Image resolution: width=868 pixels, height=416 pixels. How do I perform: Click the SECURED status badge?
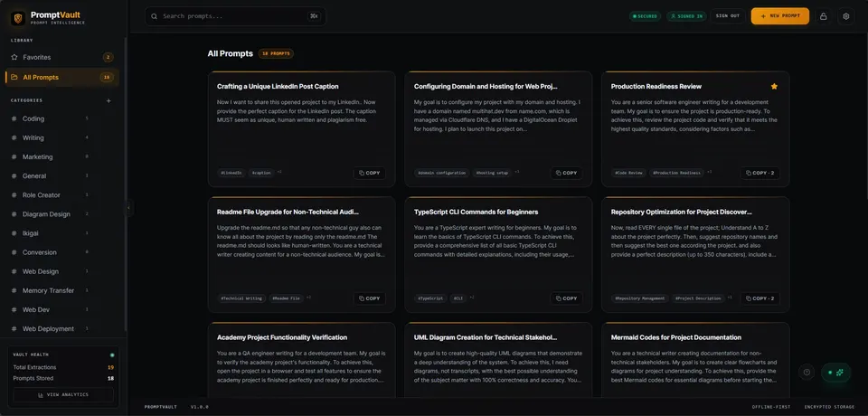645,16
